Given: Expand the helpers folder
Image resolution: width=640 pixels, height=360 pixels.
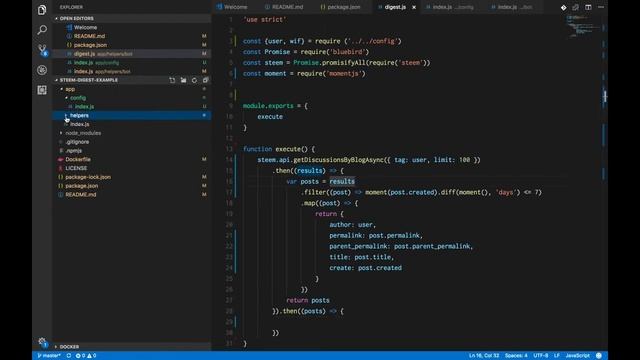Looking at the screenshot, I should point(79,116).
